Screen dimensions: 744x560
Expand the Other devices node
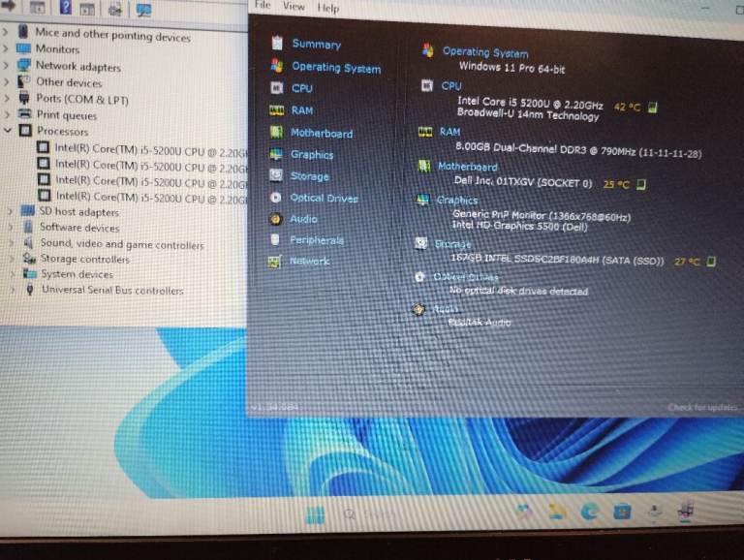point(6,81)
